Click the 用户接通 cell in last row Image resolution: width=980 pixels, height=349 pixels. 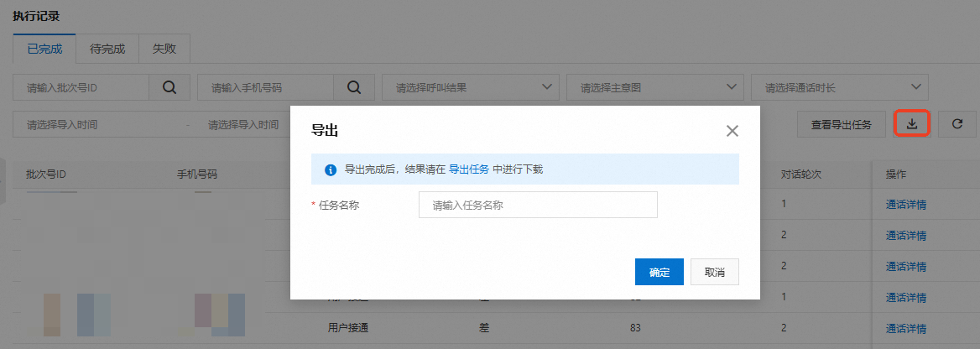pos(348,328)
